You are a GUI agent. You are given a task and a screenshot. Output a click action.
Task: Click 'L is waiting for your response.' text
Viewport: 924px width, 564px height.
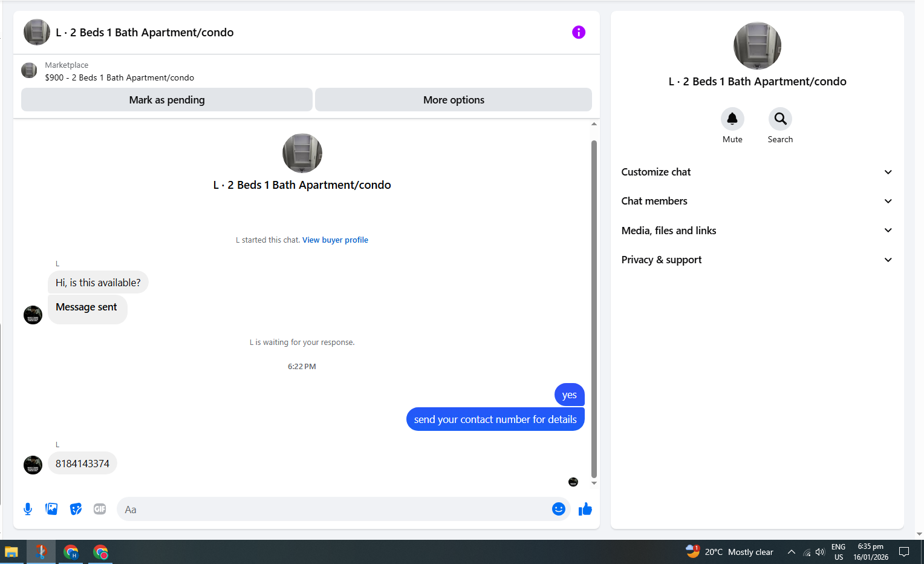[302, 343]
